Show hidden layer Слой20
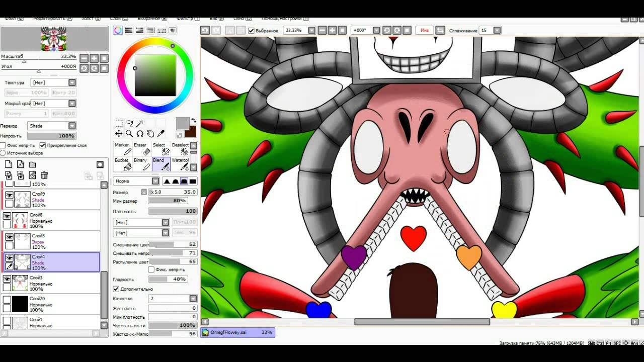This screenshot has width=644, height=362. click(x=7, y=300)
